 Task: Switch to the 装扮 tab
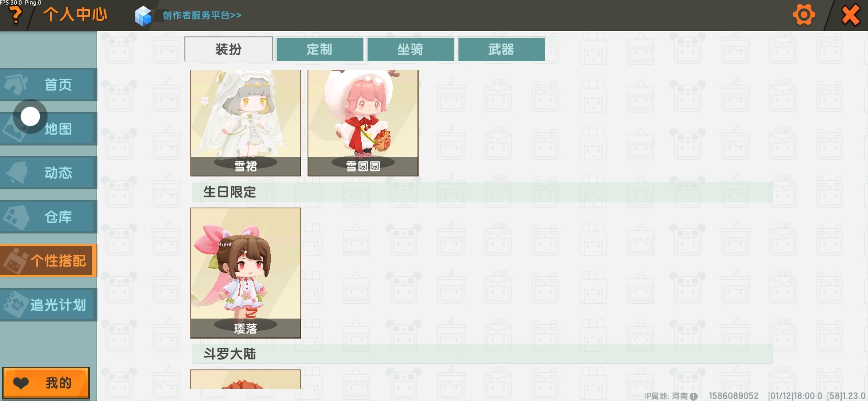228,49
